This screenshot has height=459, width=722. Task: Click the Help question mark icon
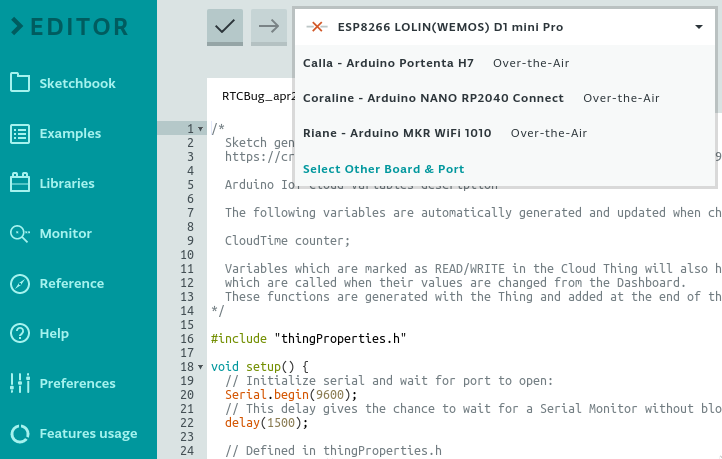(x=20, y=333)
